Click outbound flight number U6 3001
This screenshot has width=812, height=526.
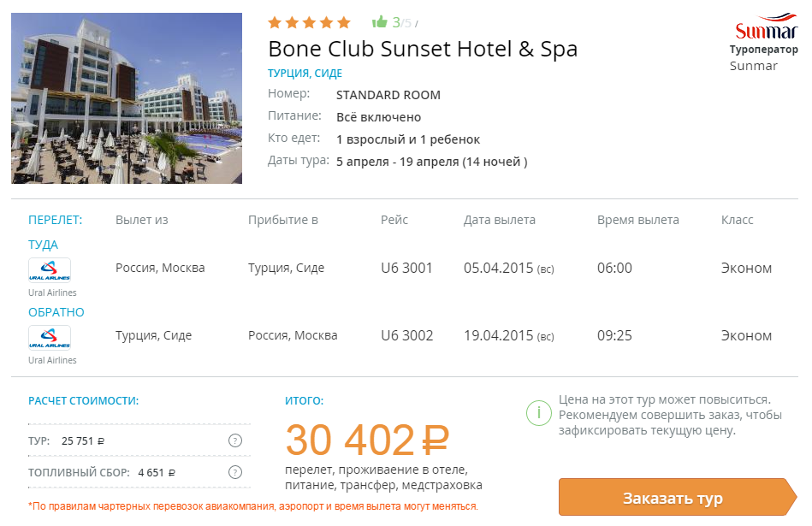coord(406,269)
